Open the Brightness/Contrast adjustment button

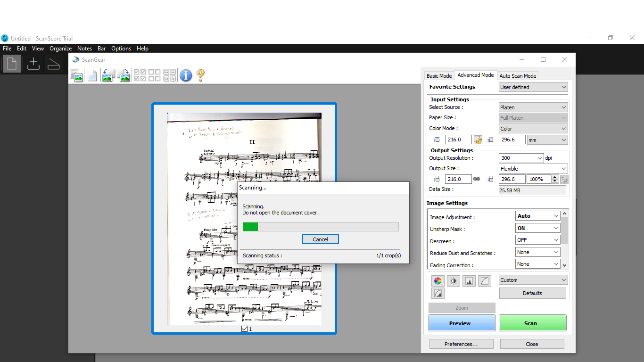pyautogui.click(x=454, y=281)
